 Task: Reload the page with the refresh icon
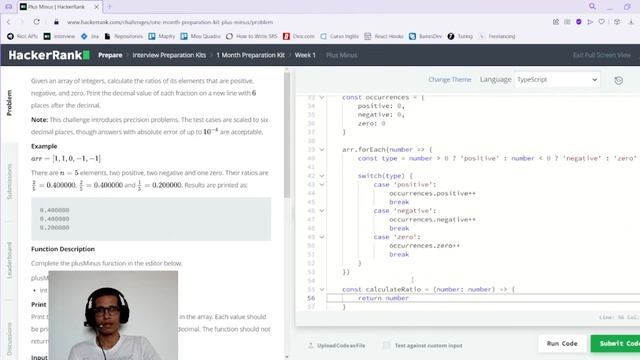37,22
